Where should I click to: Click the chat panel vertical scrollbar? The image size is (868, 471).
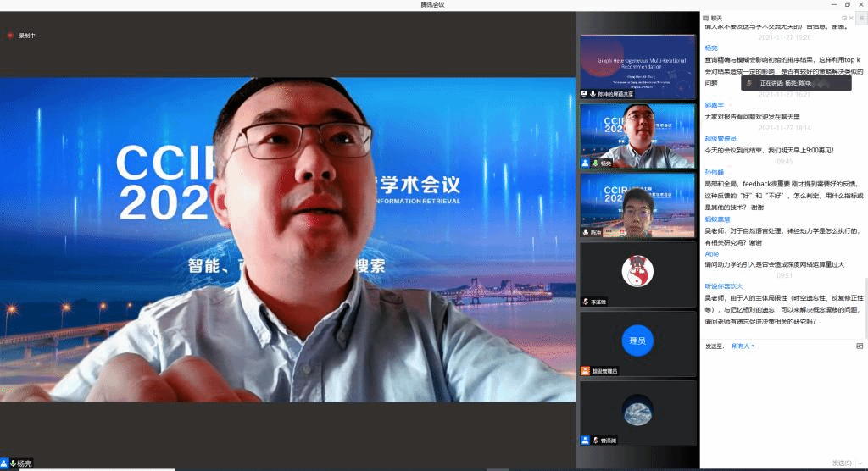[865, 305]
